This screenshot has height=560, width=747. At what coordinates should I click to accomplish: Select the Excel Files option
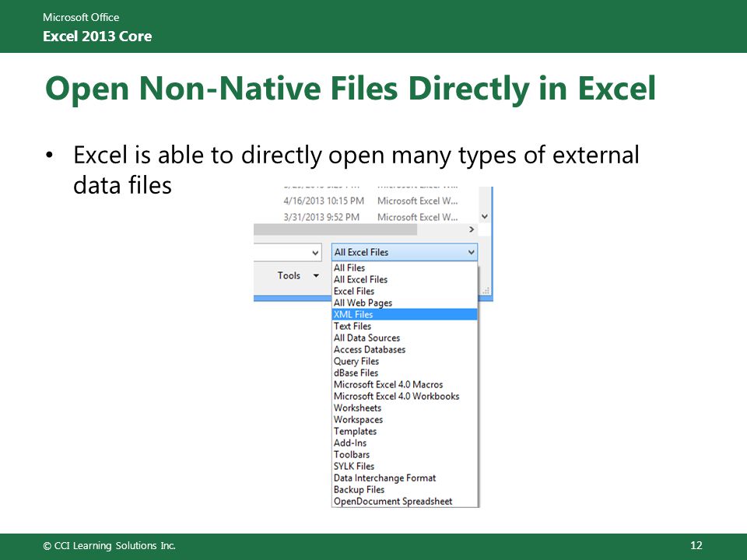point(405,291)
